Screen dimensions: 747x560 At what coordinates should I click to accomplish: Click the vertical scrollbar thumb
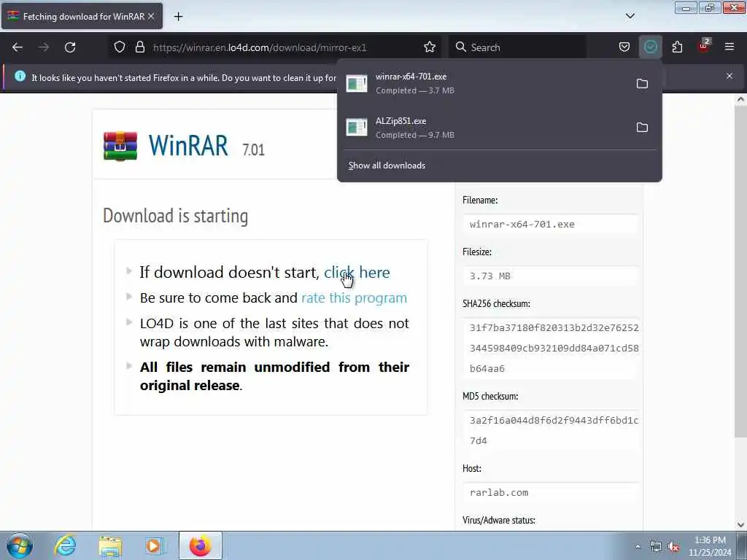click(740, 271)
